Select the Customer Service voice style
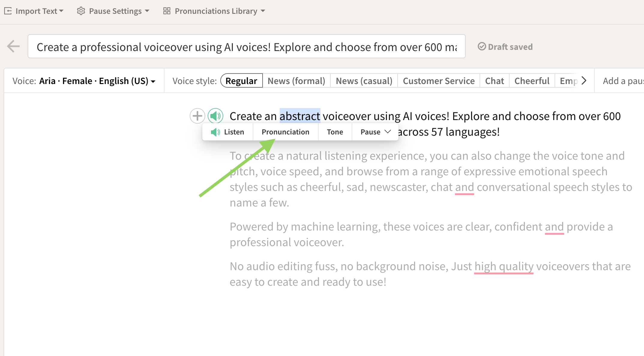644x356 pixels. point(438,80)
